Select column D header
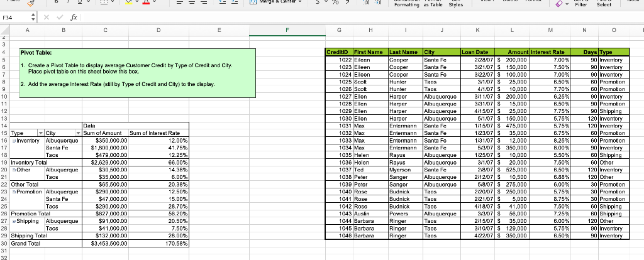 coord(158,30)
